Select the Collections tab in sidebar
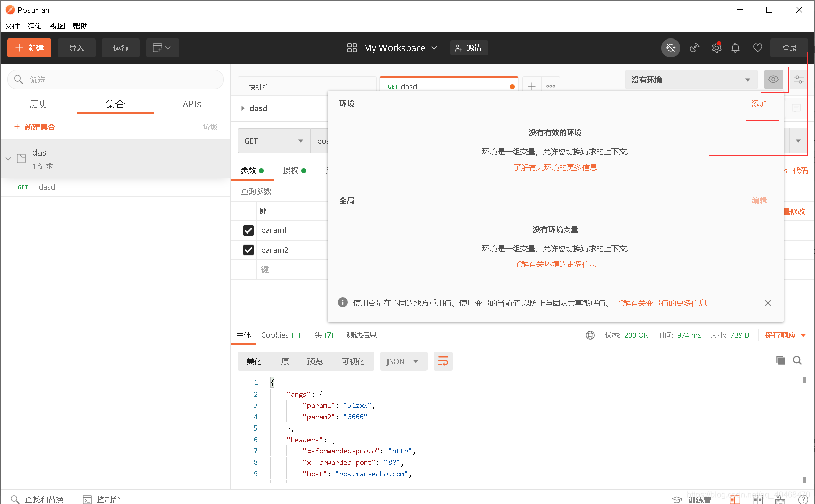Screen dimensions: 815x504 tap(115, 104)
